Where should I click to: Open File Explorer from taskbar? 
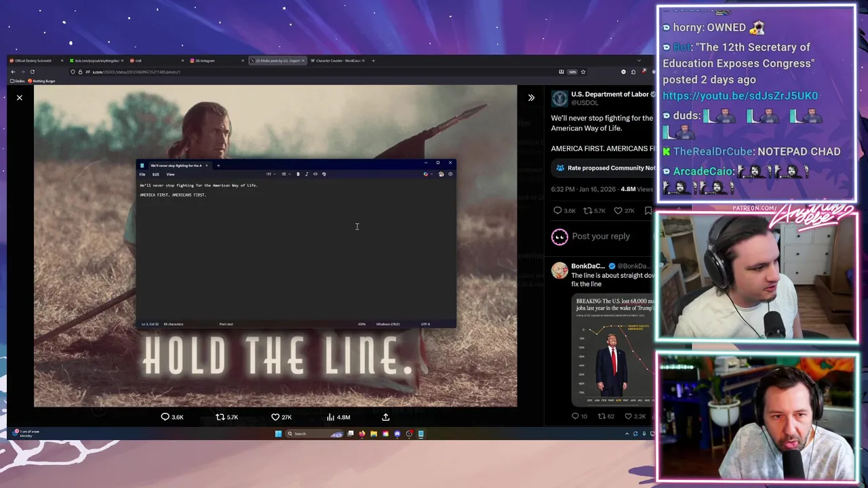pyautogui.click(x=374, y=434)
